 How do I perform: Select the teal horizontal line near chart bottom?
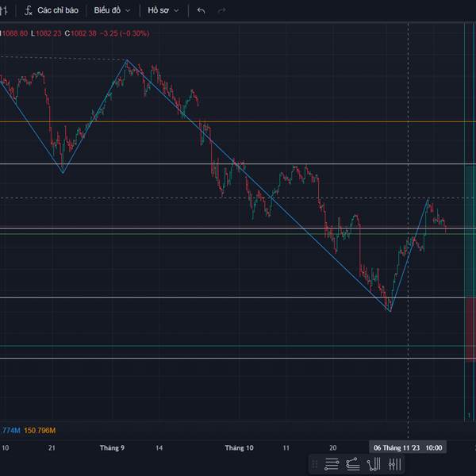tap(238, 346)
